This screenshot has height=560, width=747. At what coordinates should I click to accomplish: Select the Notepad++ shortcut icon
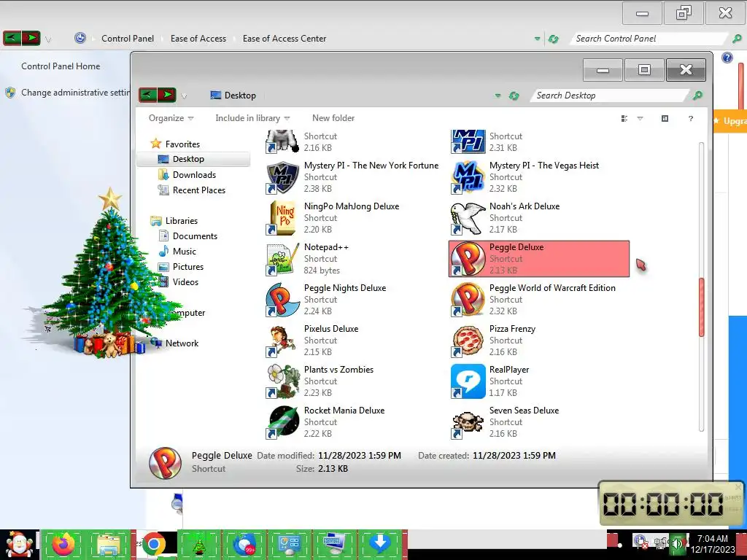pyautogui.click(x=282, y=259)
